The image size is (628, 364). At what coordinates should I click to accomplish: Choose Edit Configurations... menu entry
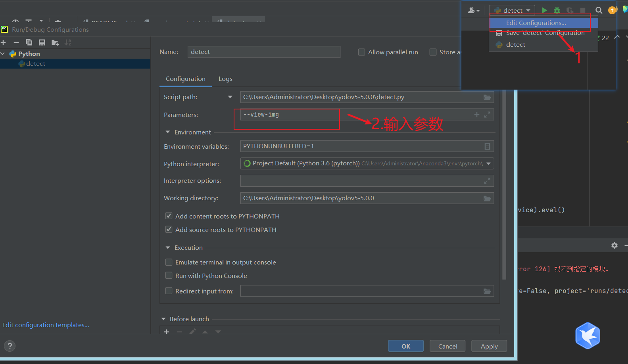click(x=544, y=23)
